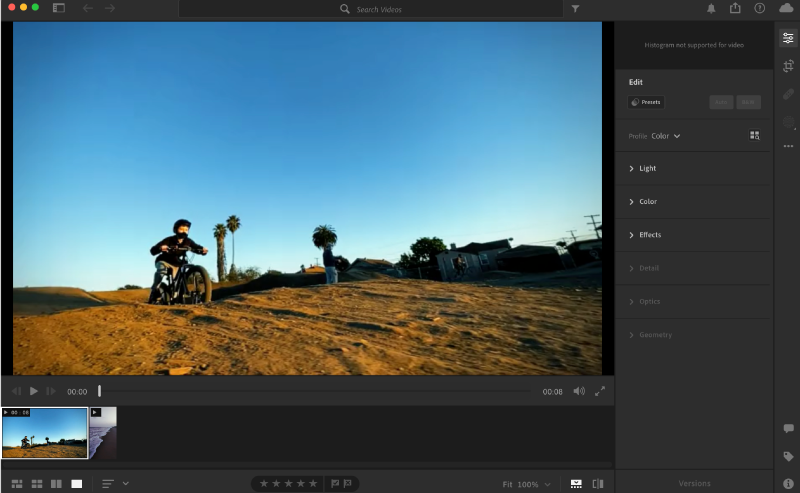Switch to square grid view
The width and height of the screenshot is (800, 493).
[x=37, y=483]
